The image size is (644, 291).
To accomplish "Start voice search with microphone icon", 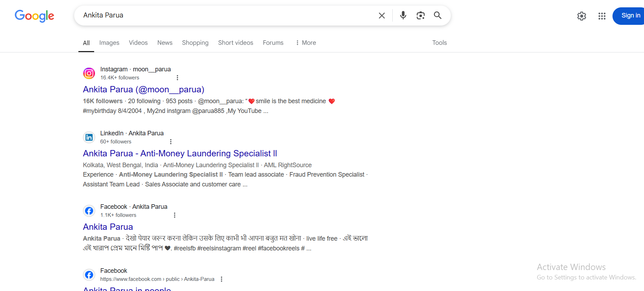I will (403, 15).
